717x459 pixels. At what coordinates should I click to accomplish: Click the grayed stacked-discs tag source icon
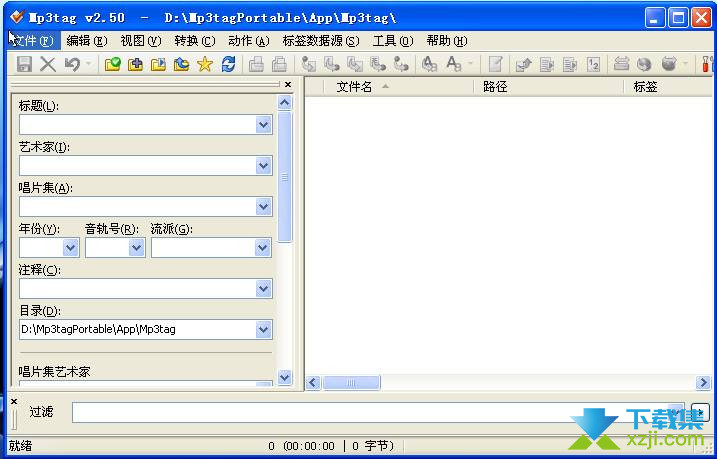pyautogui.click(x=621, y=64)
